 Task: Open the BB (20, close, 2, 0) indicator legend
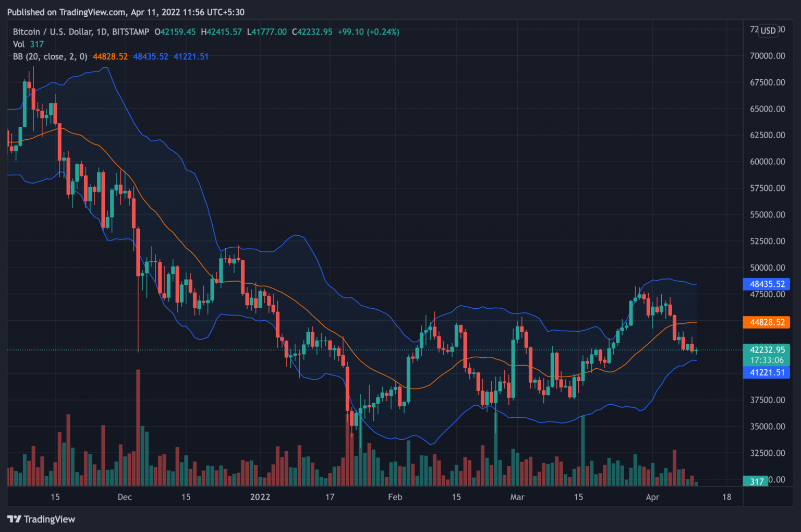point(50,57)
